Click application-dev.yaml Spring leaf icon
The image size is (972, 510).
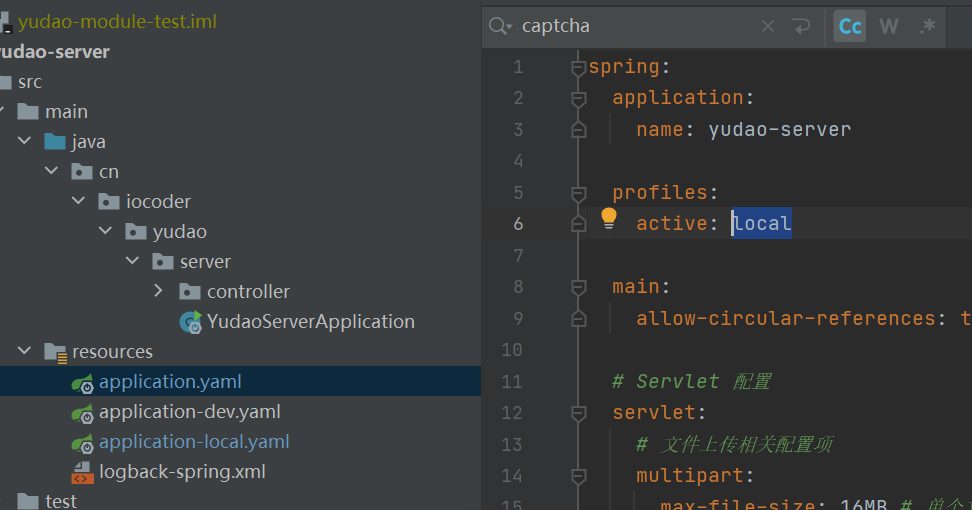pos(82,412)
